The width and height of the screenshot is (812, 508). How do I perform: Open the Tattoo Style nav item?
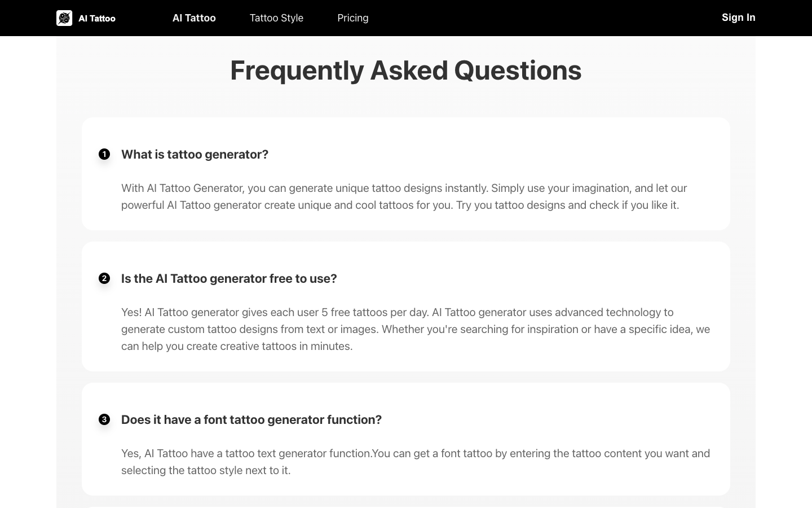[x=276, y=18]
